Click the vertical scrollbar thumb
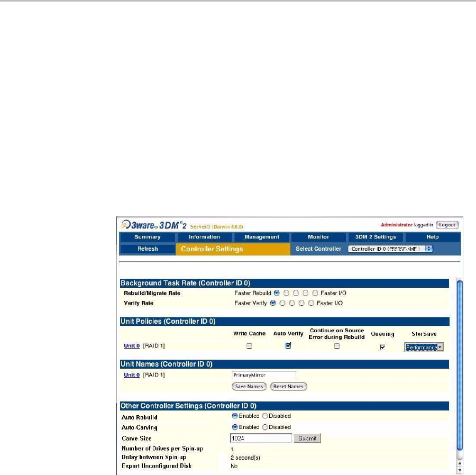Viewport: 476px width, 475px height. pos(460,365)
